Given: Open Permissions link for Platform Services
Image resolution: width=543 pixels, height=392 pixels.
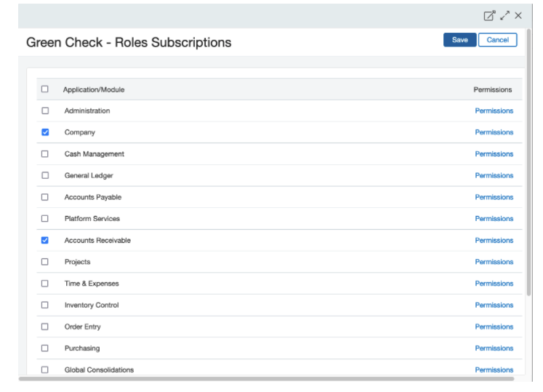Looking at the screenshot, I should [494, 219].
